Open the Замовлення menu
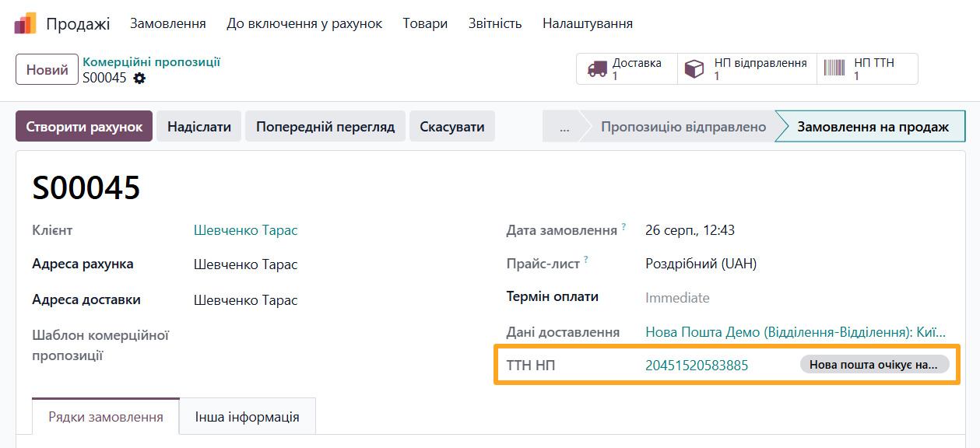The height and width of the screenshot is (448, 980). (168, 23)
